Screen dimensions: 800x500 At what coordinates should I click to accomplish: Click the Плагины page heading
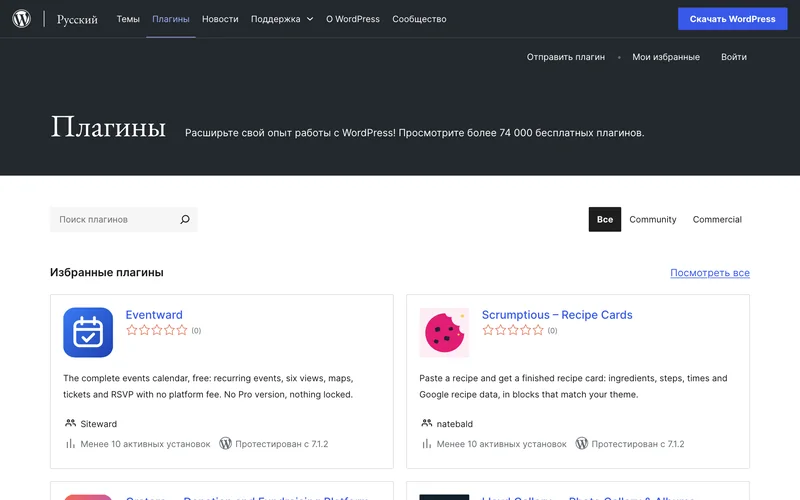pyautogui.click(x=108, y=126)
